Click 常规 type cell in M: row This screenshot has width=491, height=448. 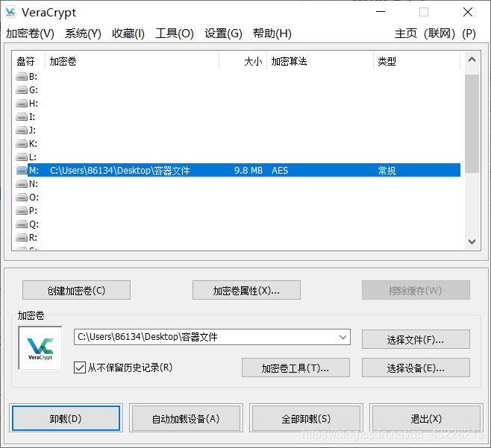click(387, 171)
